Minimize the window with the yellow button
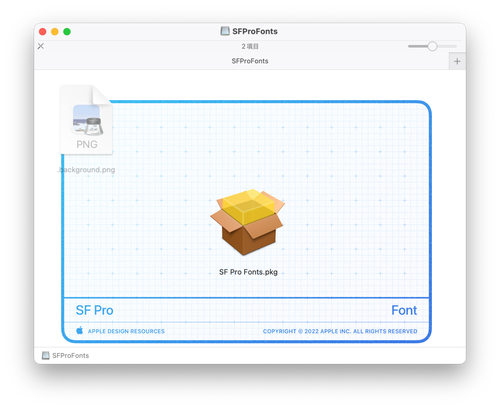Viewport: 500px width, 409px height. pos(55,32)
